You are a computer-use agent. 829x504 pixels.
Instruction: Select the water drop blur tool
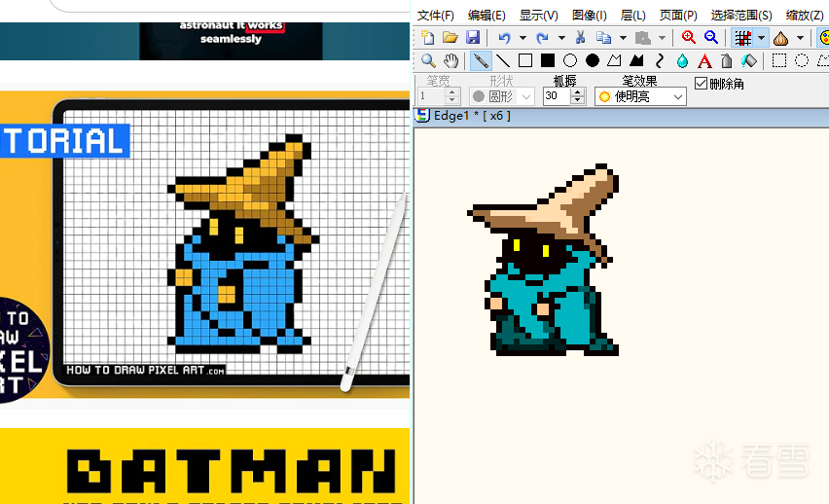tap(682, 61)
